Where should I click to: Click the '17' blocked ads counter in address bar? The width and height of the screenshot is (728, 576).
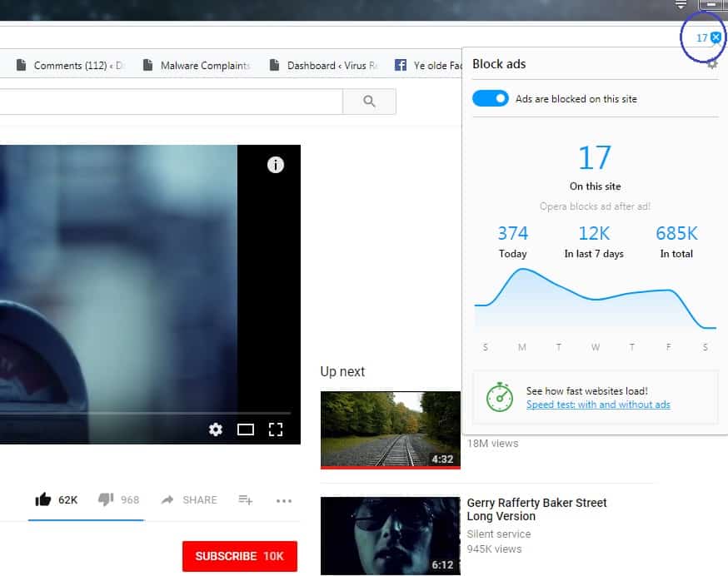pos(701,37)
